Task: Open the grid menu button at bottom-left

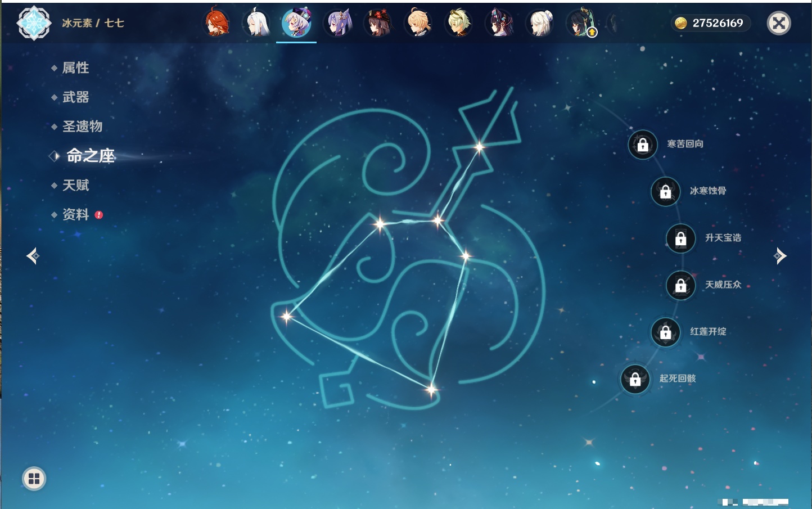Action: pos(34,479)
